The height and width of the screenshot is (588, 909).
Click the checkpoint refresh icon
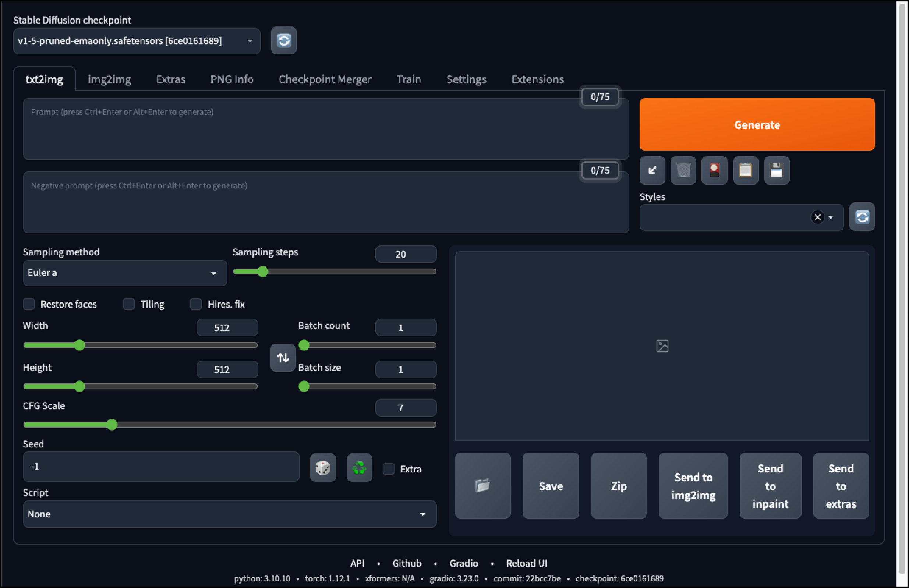[283, 40]
